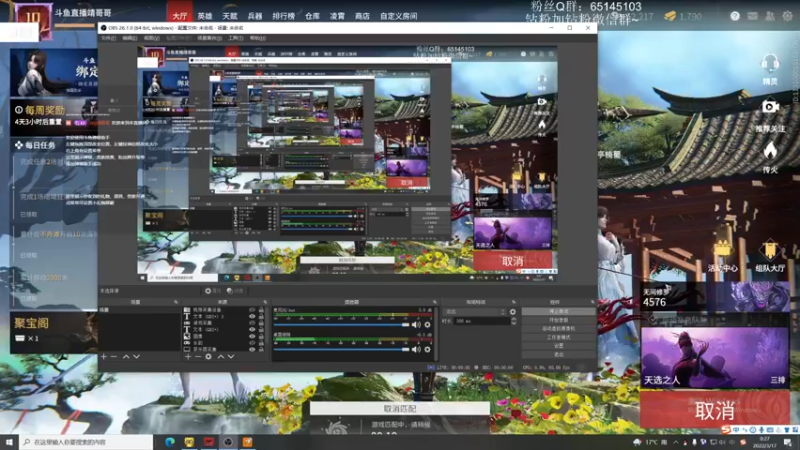
Task: Toggle visibility of 图像 source
Action: pos(252,336)
